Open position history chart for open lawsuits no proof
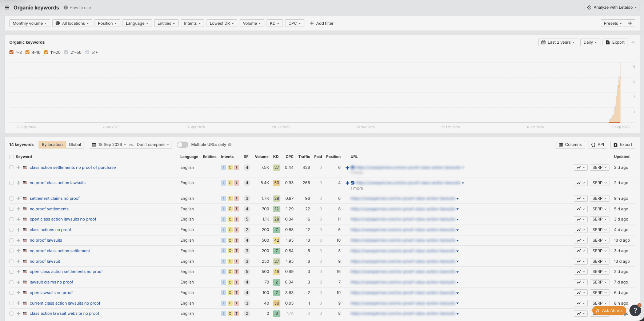The image size is (644, 321). [580, 293]
